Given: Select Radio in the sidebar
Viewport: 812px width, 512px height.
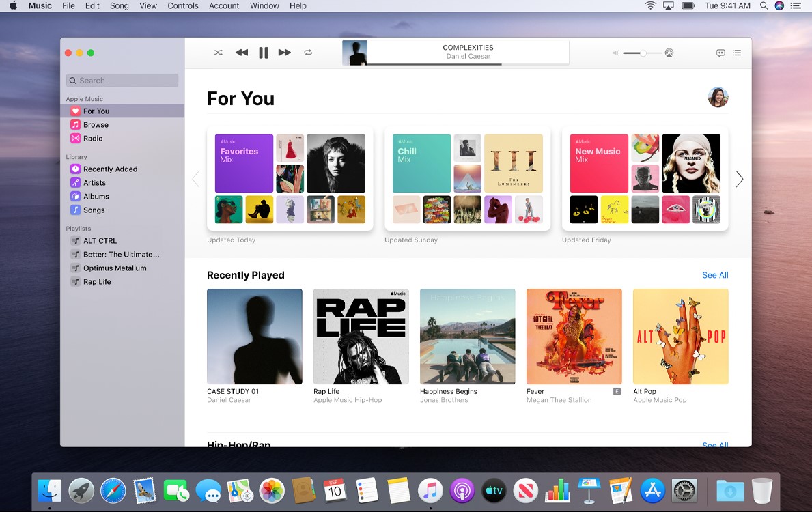Looking at the screenshot, I should coord(93,139).
